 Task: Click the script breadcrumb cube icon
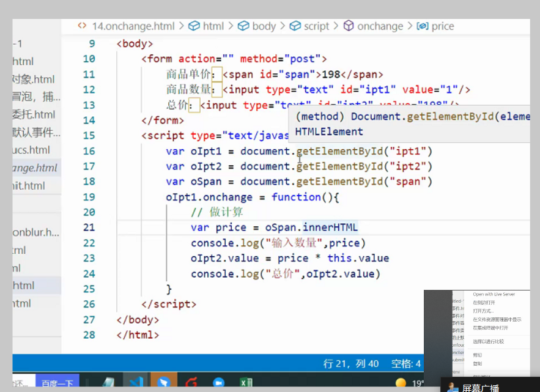295,26
